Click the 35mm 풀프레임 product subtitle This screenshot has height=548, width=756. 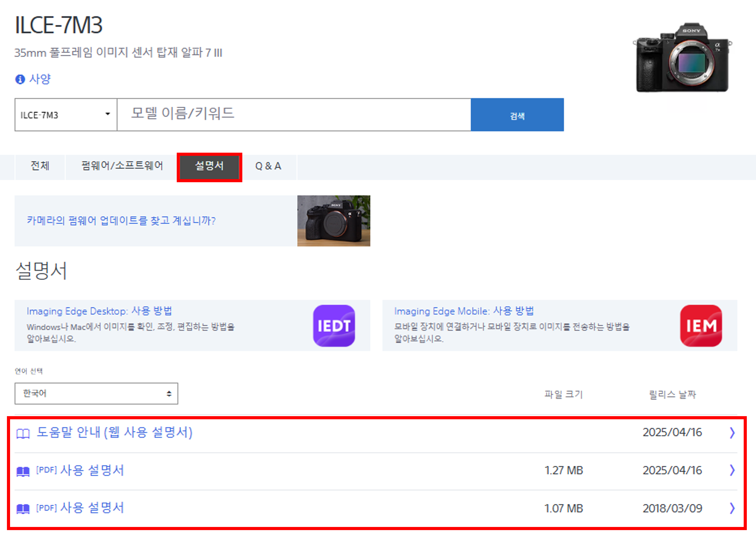[x=118, y=52]
